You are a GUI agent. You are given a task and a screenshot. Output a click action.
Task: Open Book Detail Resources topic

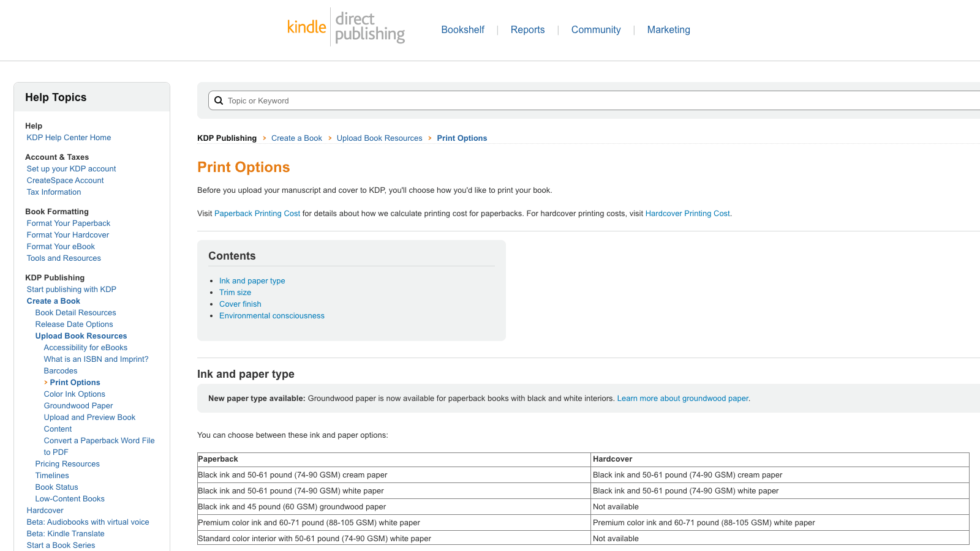[x=75, y=313]
